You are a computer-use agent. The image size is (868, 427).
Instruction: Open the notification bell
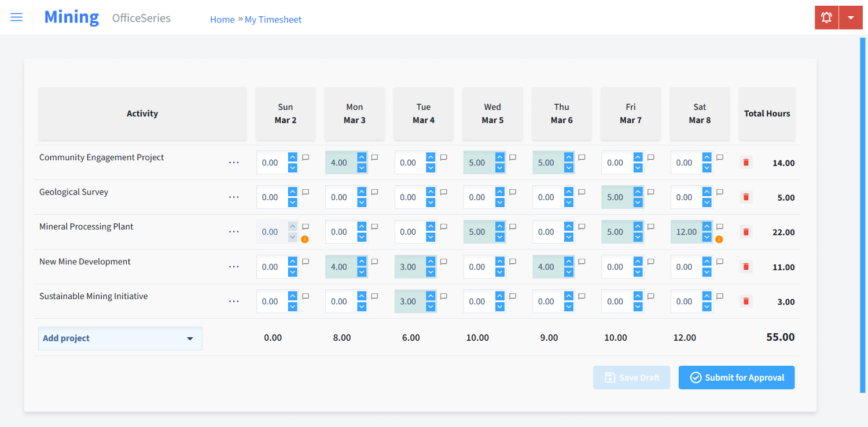click(x=826, y=17)
